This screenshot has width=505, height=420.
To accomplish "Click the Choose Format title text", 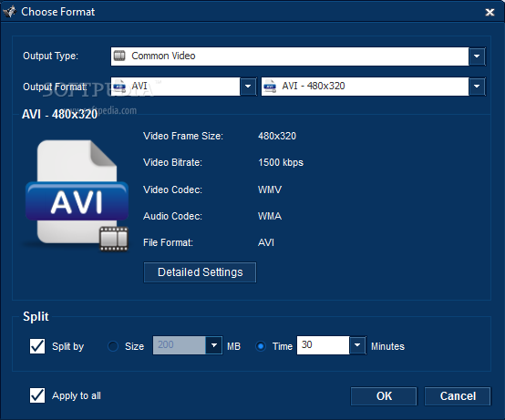I will point(58,12).
